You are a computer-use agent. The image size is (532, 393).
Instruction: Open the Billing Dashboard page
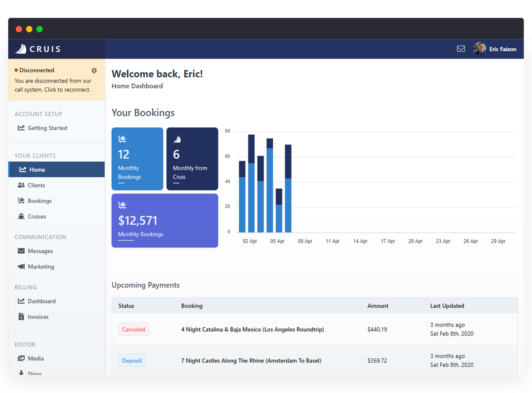tap(42, 301)
